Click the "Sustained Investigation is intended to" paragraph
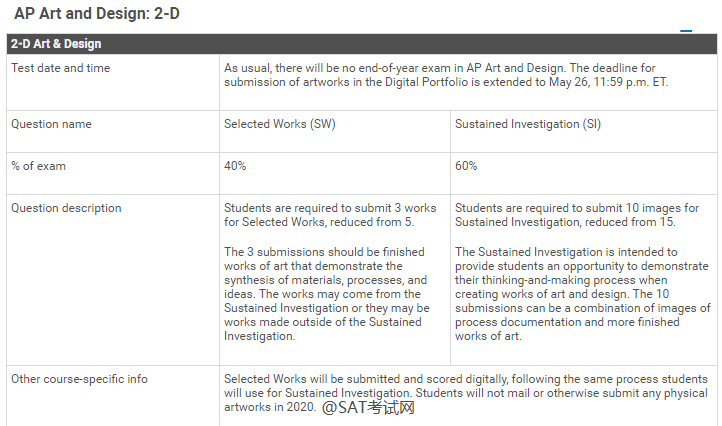This screenshot has height=426, width=722. coord(582,294)
